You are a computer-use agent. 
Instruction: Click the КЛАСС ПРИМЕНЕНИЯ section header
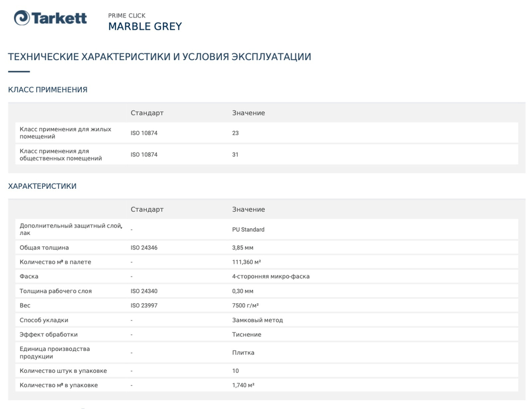47,89
